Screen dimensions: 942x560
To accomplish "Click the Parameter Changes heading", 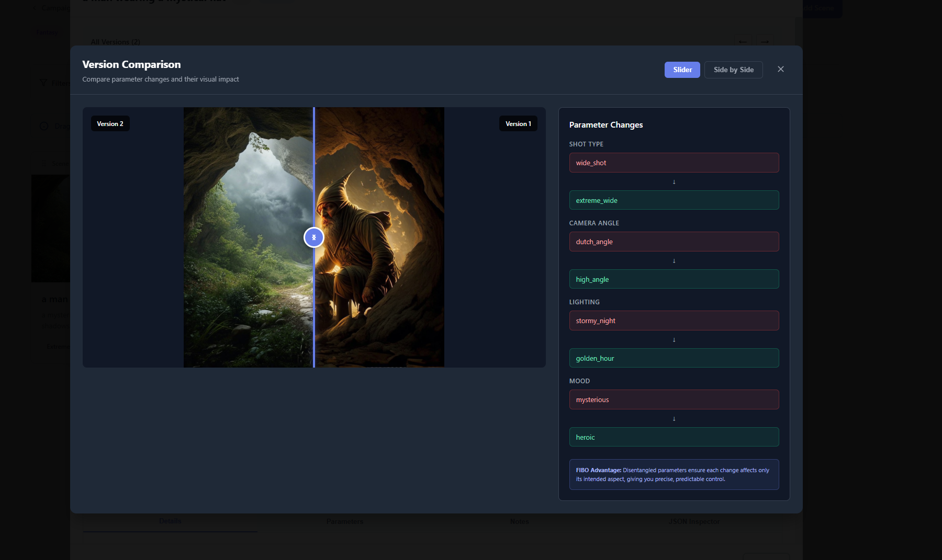I will click(x=605, y=124).
